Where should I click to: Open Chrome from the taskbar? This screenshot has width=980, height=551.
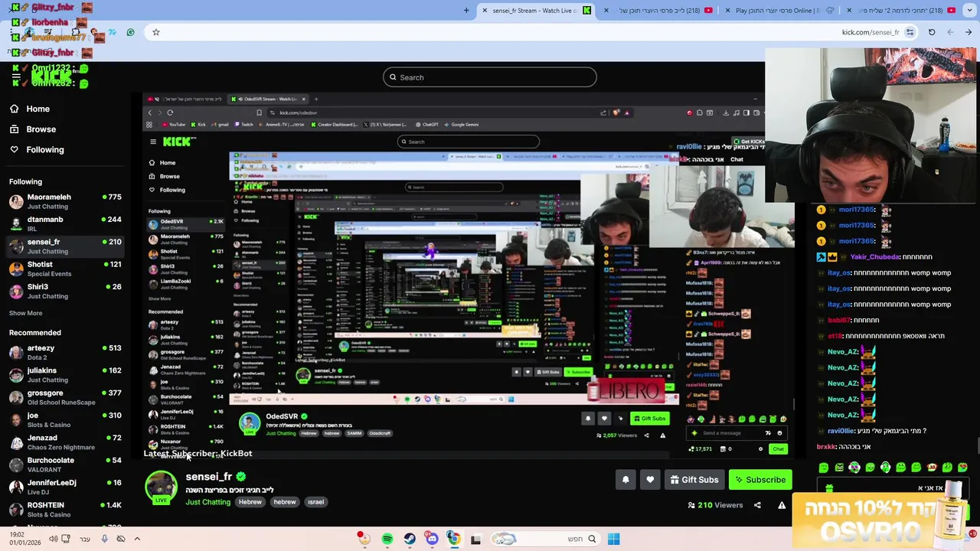point(453,539)
